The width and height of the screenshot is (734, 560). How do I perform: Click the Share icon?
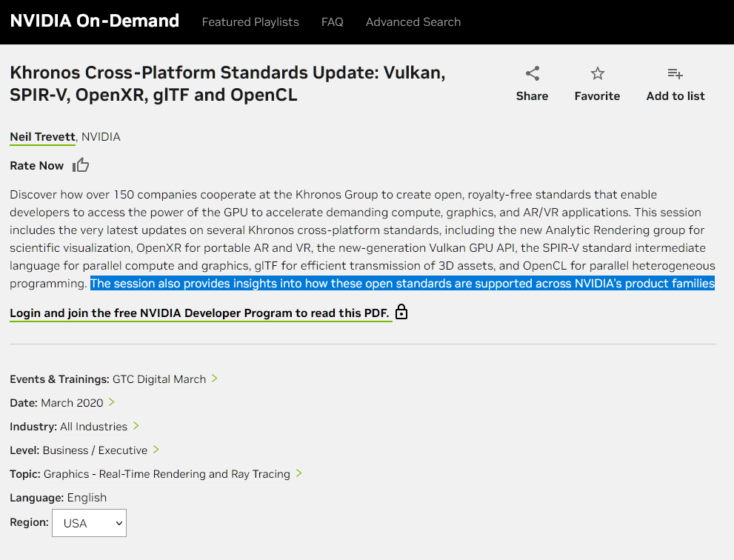click(533, 73)
